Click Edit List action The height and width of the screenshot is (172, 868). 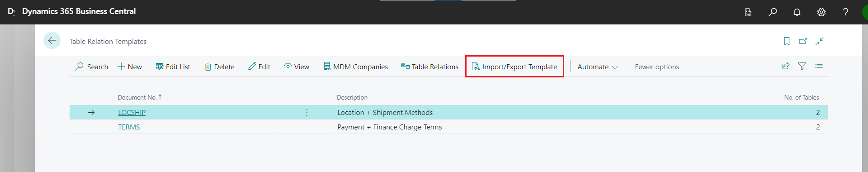tap(173, 67)
